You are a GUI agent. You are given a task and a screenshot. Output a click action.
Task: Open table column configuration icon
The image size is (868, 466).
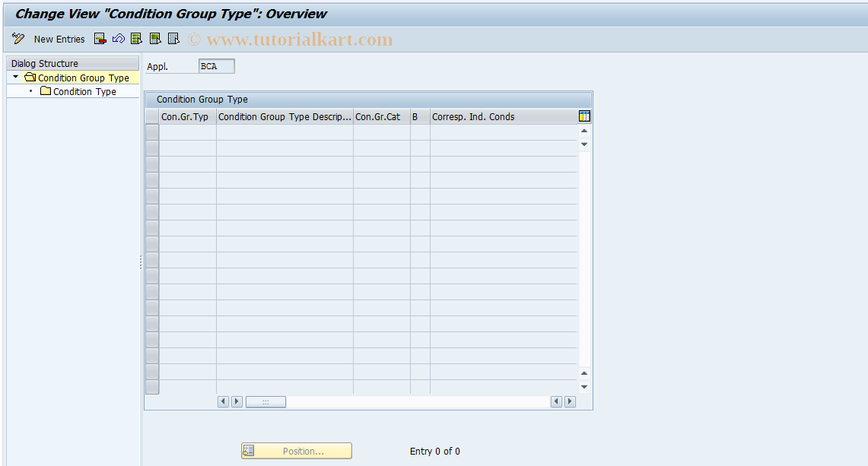point(584,116)
